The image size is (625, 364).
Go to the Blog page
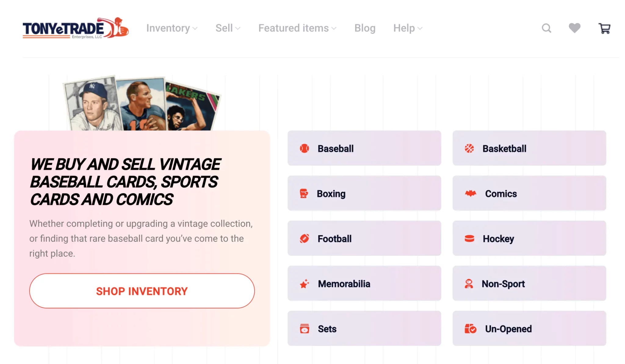[365, 28]
